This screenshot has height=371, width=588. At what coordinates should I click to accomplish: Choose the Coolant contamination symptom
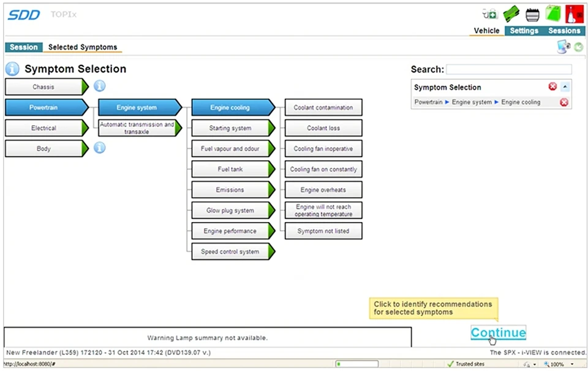[323, 107]
